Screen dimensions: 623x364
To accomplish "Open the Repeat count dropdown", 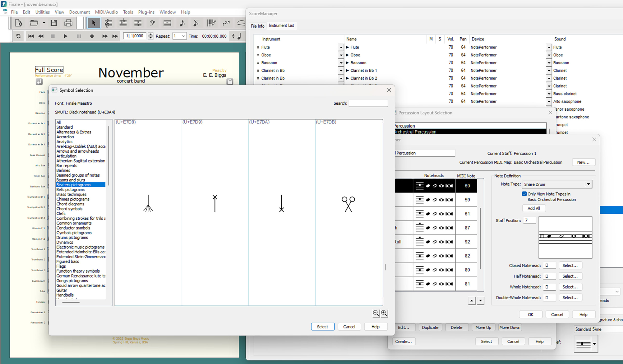I will 183,36.
